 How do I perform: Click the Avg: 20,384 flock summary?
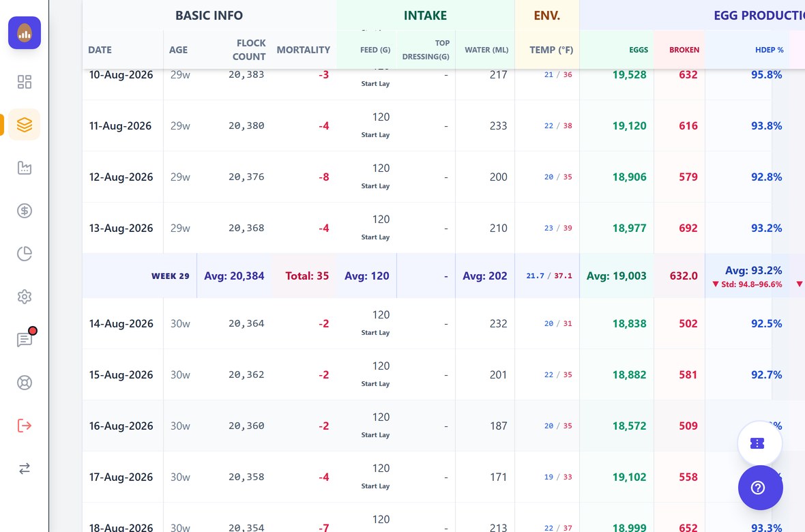coord(234,276)
